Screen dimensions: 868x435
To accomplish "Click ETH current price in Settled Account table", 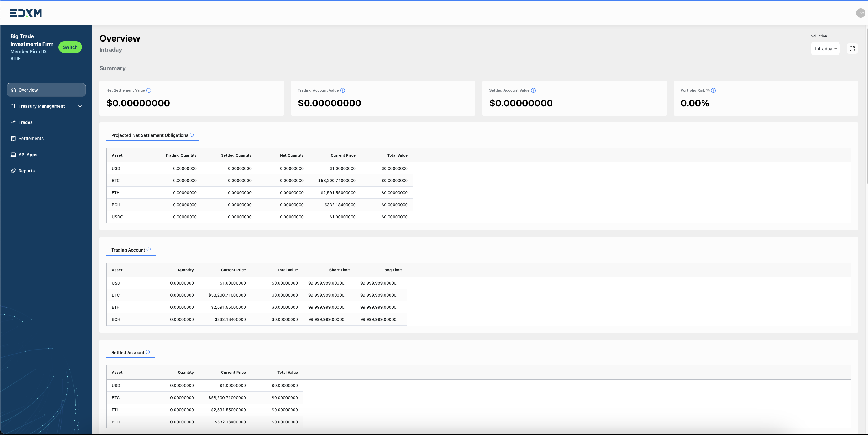I will click(x=228, y=410).
